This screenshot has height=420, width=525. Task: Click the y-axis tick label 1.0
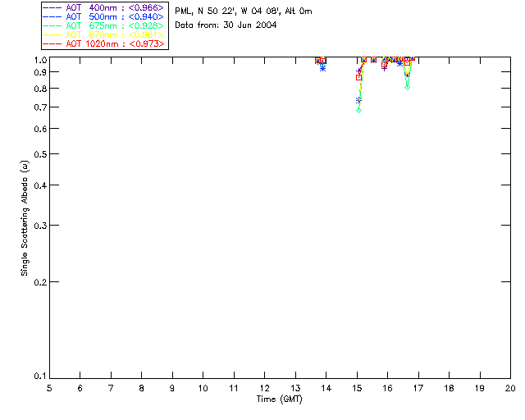tap(38, 60)
